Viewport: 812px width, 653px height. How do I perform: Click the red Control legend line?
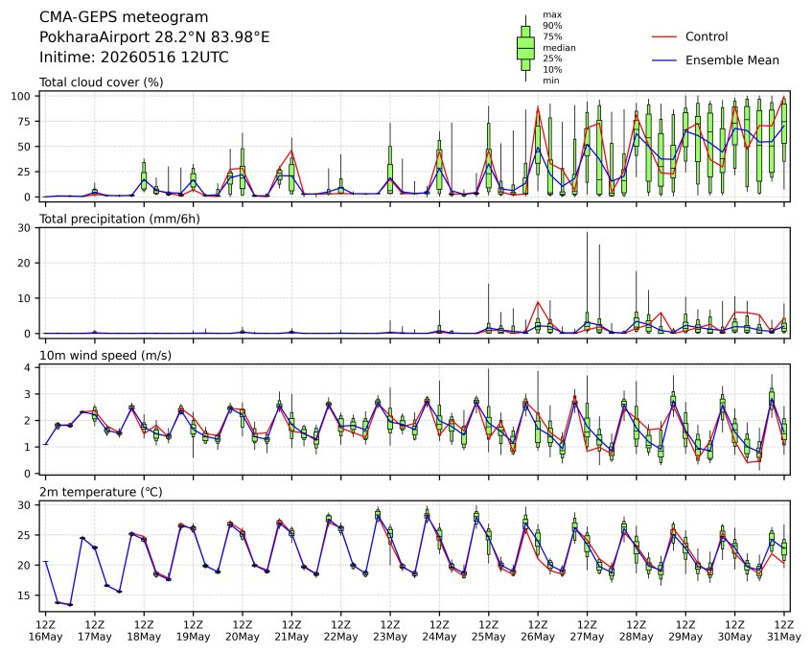tap(664, 36)
